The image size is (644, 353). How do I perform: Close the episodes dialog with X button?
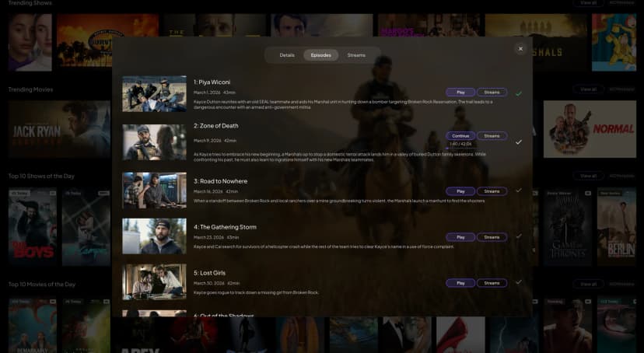tap(520, 49)
